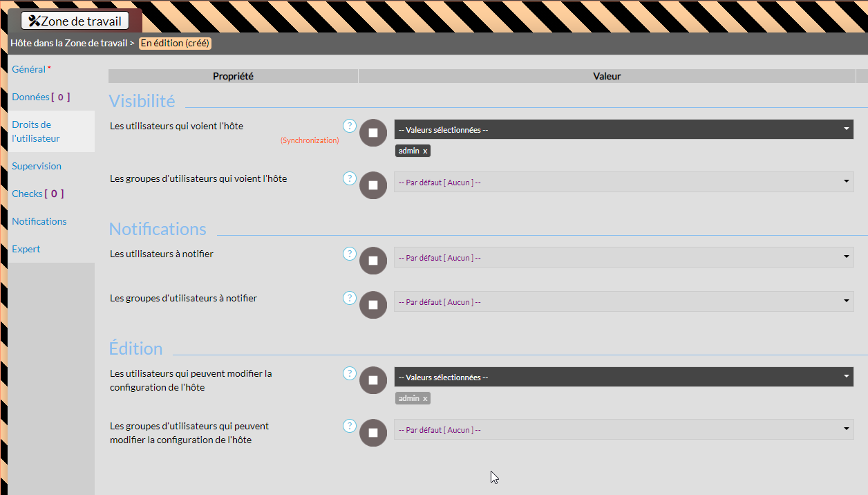868x495 pixels.
Task: Open user groups to notify dropdown
Action: [x=623, y=301]
